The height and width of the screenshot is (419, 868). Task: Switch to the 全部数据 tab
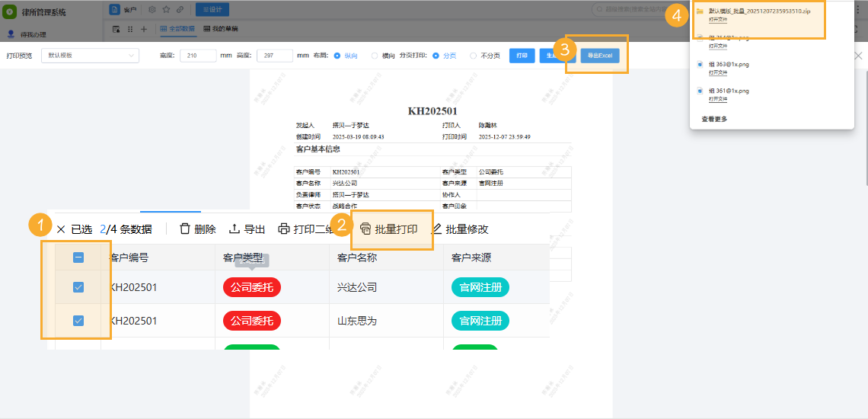click(177, 29)
